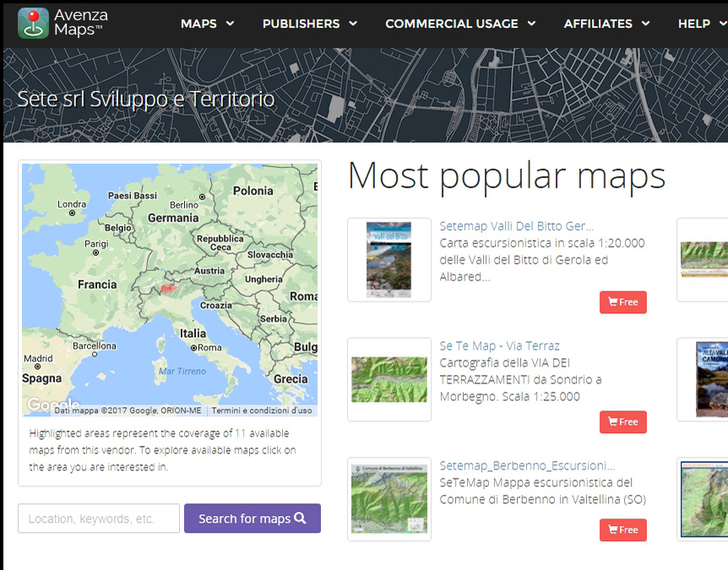Click the Grecia label on the map
728x570 pixels.
tap(291, 379)
